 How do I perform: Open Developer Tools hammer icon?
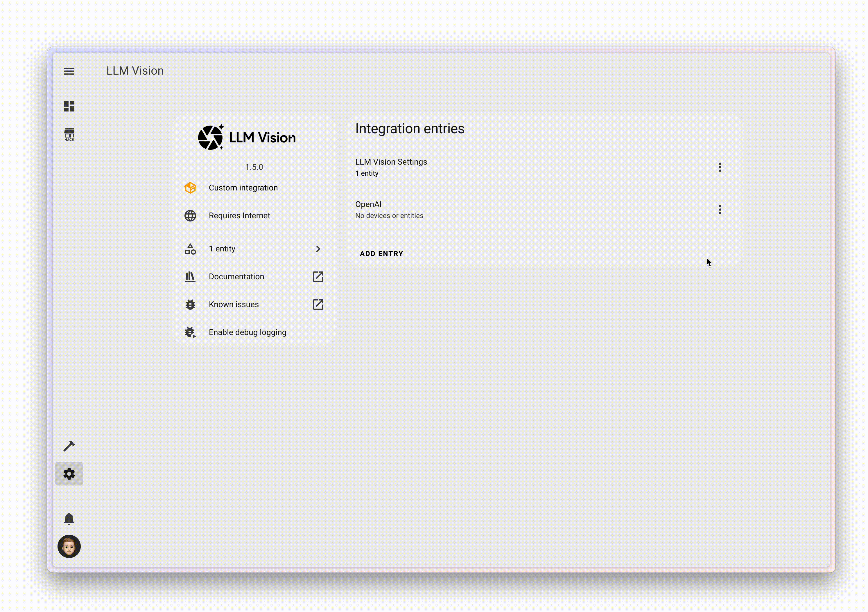click(x=69, y=446)
